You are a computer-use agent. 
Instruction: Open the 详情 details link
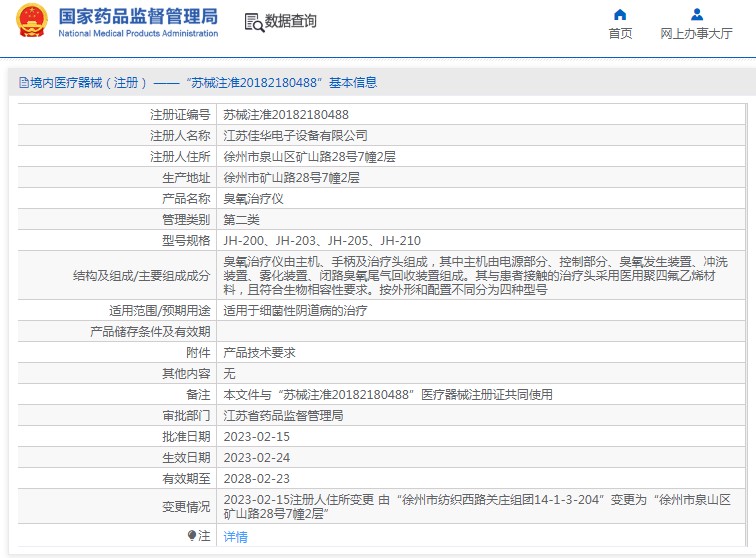click(x=235, y=536)
